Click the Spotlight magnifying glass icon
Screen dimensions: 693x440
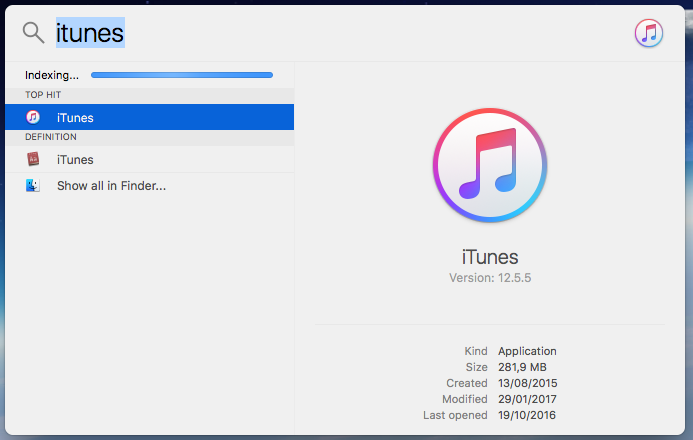[34, 33]
